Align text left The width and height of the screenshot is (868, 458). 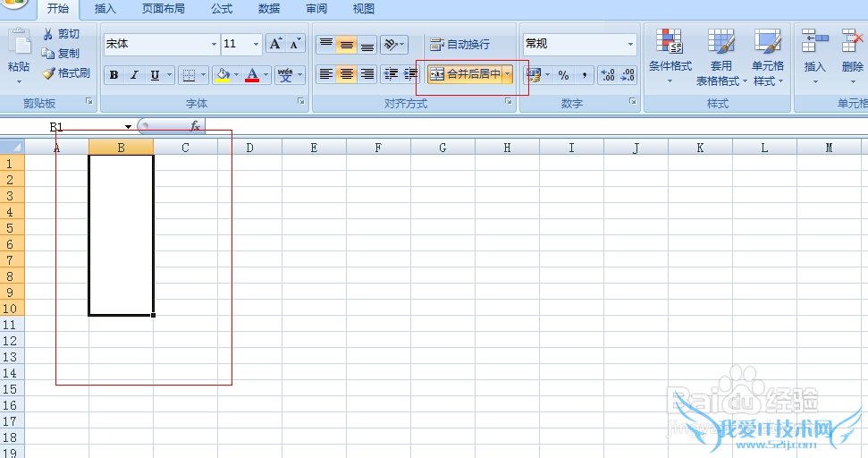click(x=326, y=74)
